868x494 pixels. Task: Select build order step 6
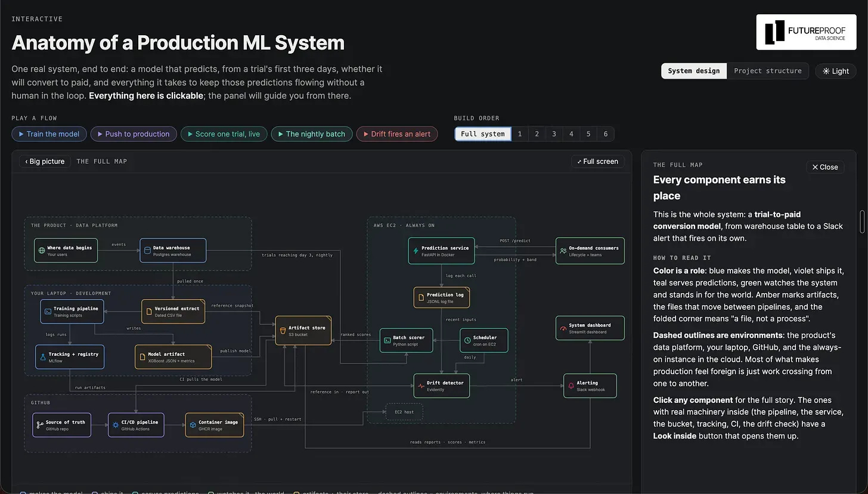(x=606, y=134)
